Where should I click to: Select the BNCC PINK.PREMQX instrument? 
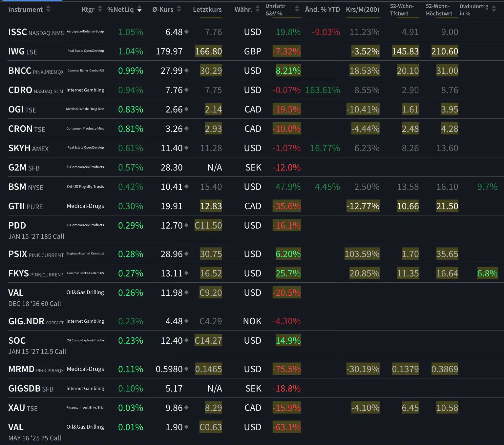coord(36,71)
